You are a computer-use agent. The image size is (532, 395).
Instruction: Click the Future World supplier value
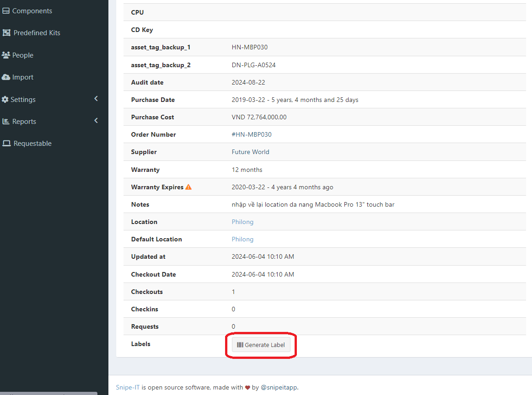pyautogui.click(x=250, y=152)
